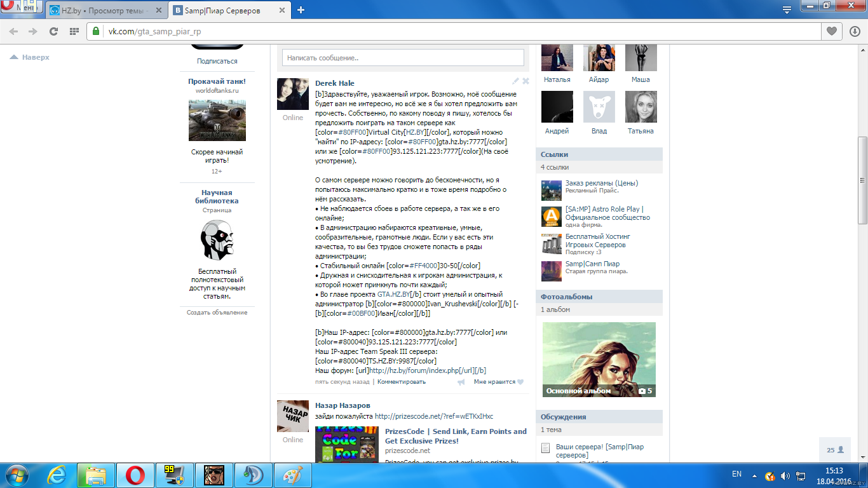Click the пять секунд назад timestamp

[x=342, y=382]
